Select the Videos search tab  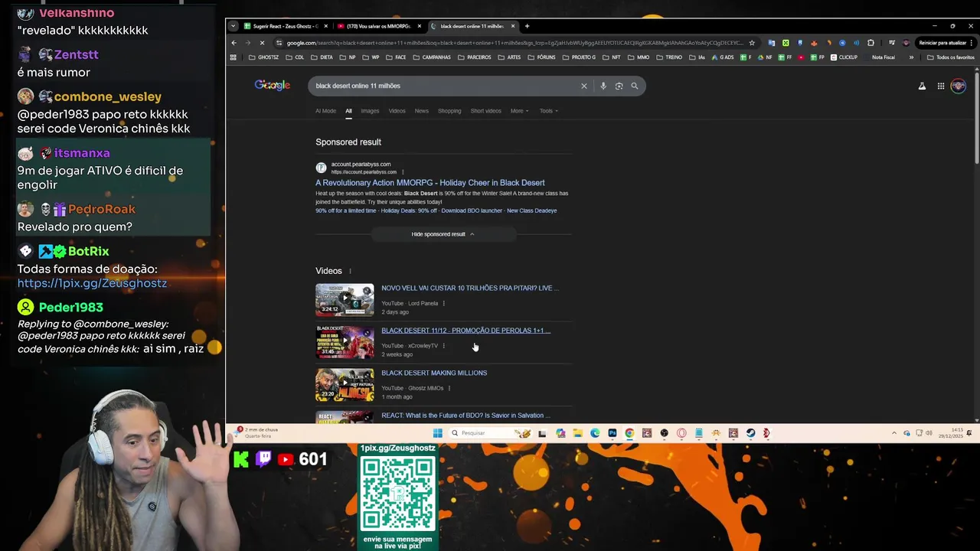point(397,111)
